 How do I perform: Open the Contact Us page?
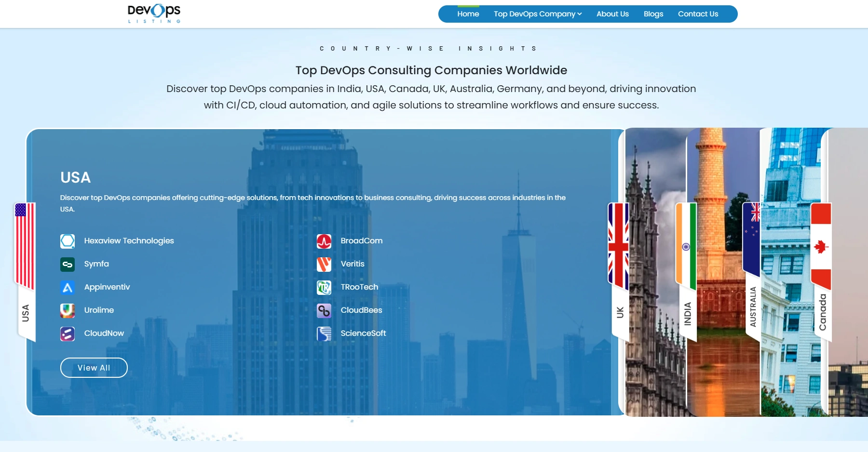pos(698,14)
